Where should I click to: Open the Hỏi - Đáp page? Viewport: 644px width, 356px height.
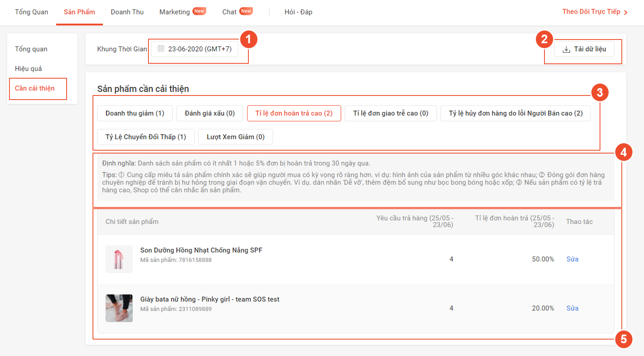tap(298, 12)
